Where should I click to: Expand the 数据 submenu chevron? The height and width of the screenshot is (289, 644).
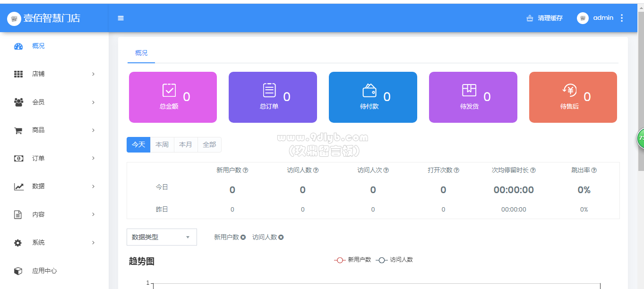point(93,187)
